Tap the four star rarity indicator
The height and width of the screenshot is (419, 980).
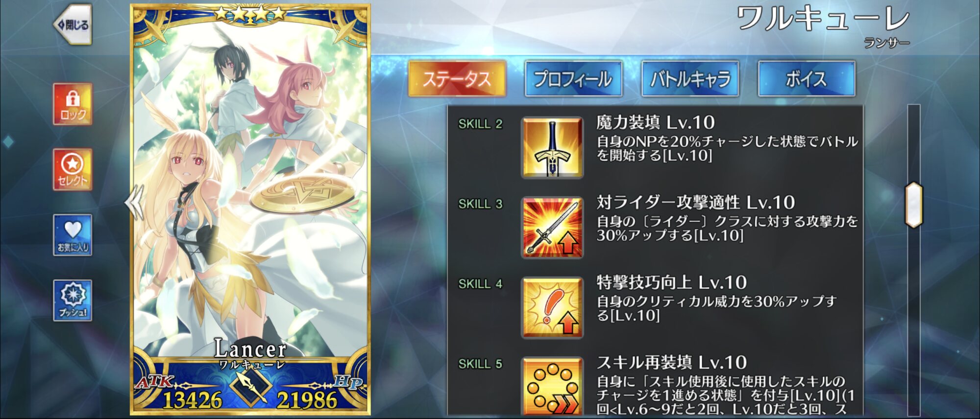pos(250,13)
